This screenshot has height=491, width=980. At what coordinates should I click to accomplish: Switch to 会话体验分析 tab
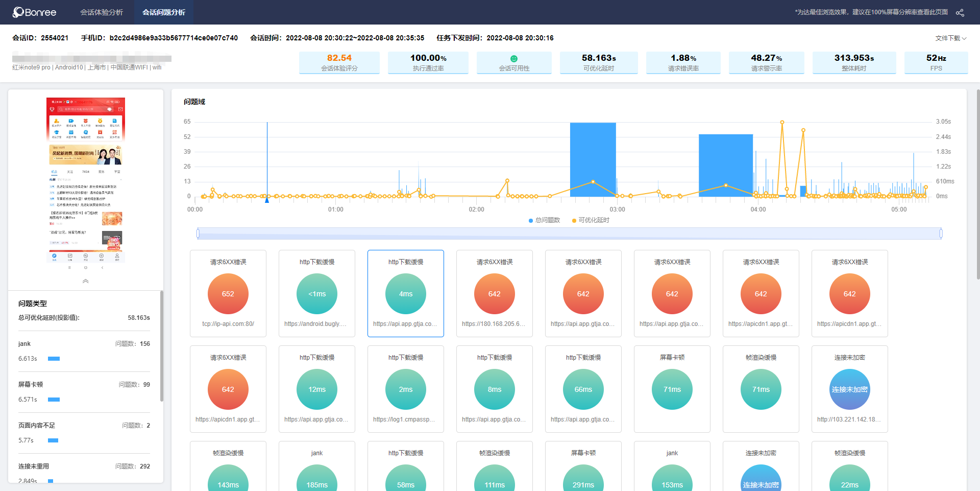(102, 12)
